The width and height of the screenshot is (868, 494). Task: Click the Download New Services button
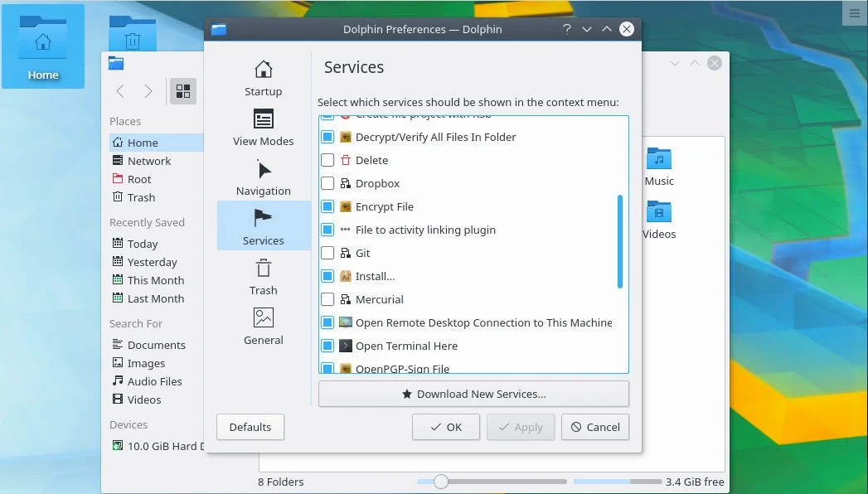point(473,394)
